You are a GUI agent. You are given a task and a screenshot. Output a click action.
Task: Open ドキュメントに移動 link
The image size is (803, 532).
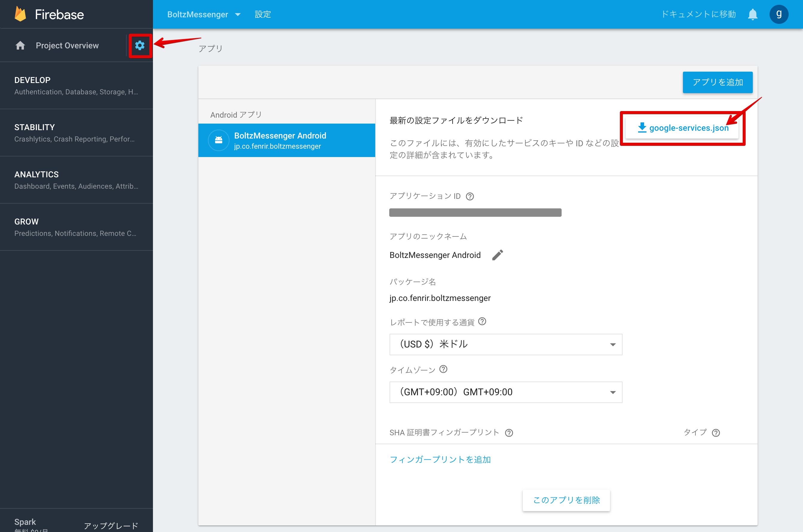tap(698, 14)
